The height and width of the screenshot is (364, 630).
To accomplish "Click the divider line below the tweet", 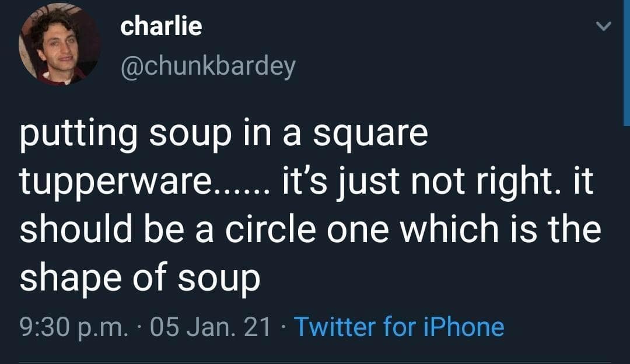I will click(x=315, y=362).
